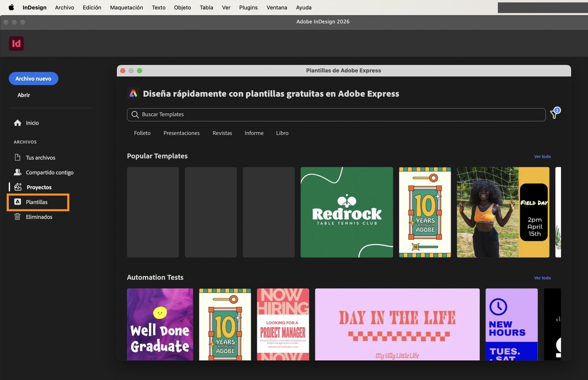Filter templates by Informe
The height and width of the screenshot is (380, 588).
pos(254,133)
